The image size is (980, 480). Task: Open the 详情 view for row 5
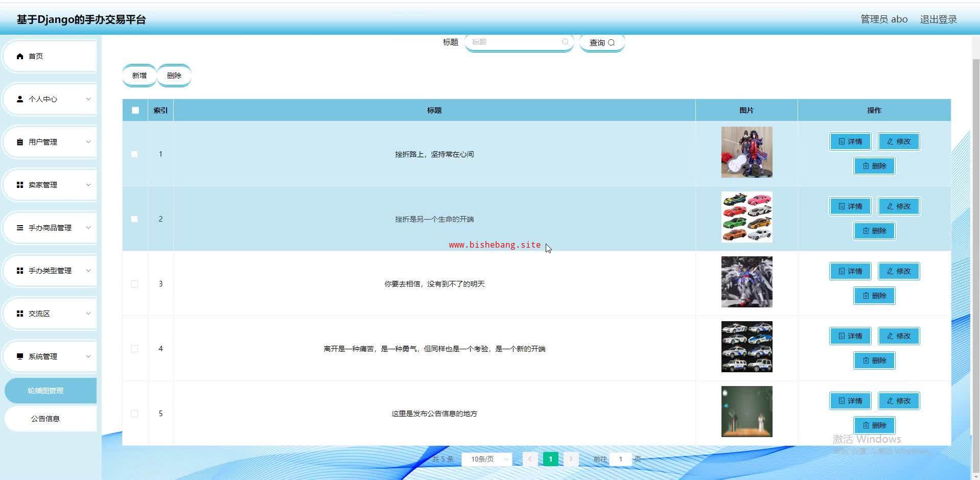tap(850, 401)
